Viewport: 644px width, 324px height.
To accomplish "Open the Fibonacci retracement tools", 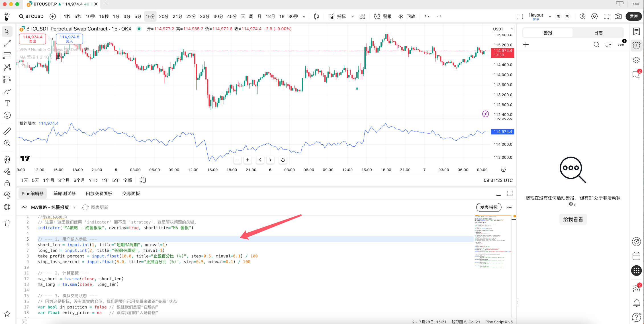I will (7, 55).
